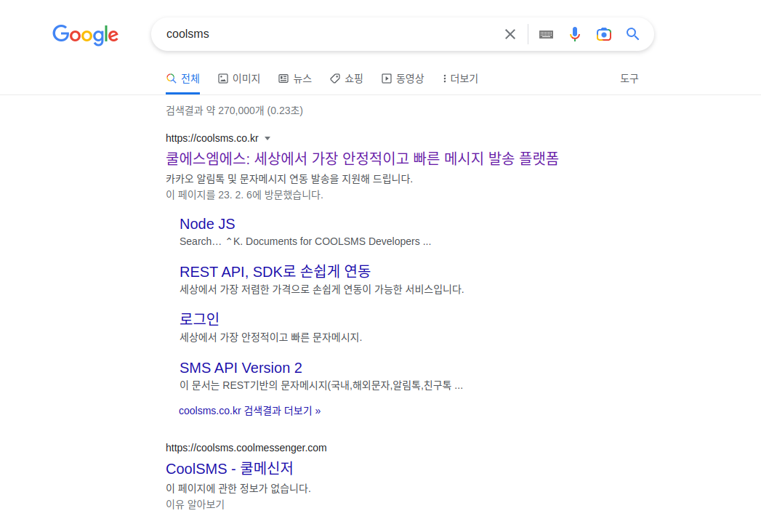Open the 쿨에스엠에스 main result title
Viewport: 761px width, 532px height.
tap(362, 158)
